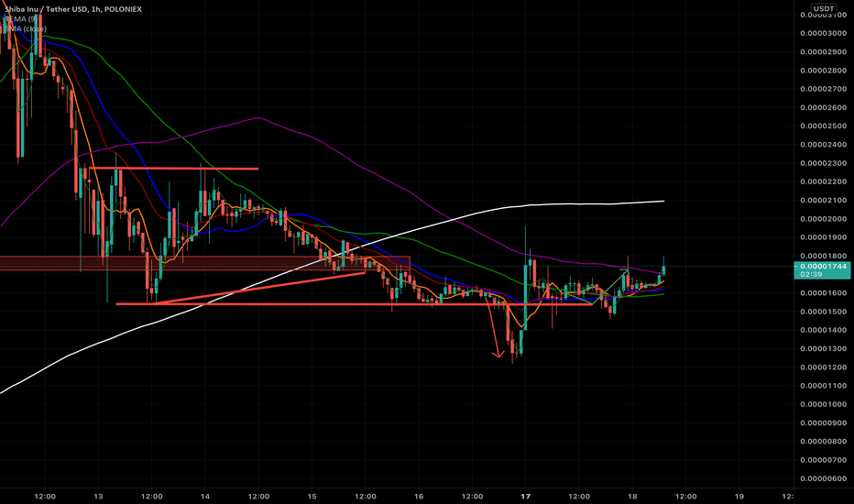Click the 0.00002400 price axis label

[x=823, y=145]
